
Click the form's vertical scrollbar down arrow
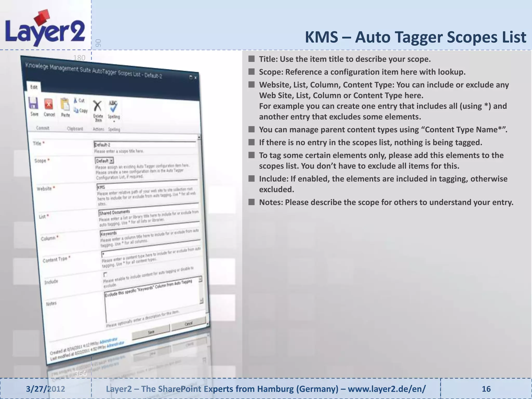tap(207, 324)
